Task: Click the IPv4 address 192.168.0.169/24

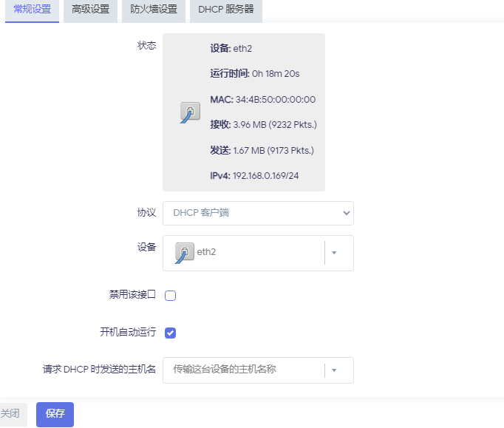Action: tap(265, 175)
